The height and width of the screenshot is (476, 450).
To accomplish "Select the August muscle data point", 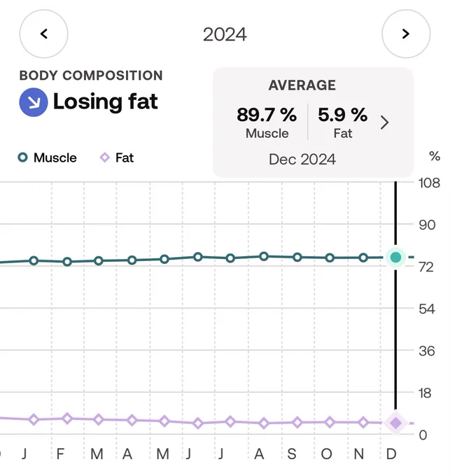I will pyautogui.click(x=264, y=256).
